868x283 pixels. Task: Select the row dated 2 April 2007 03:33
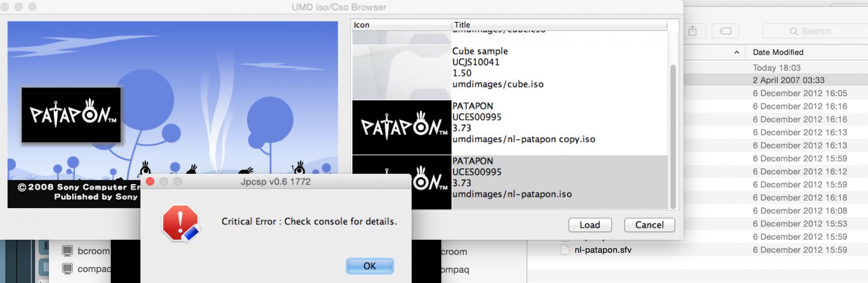776,80
